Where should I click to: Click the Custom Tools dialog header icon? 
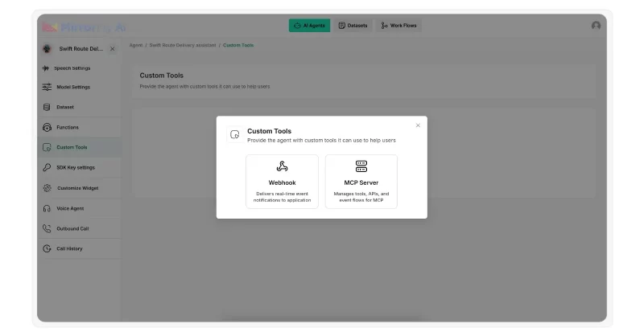[234, 134]
